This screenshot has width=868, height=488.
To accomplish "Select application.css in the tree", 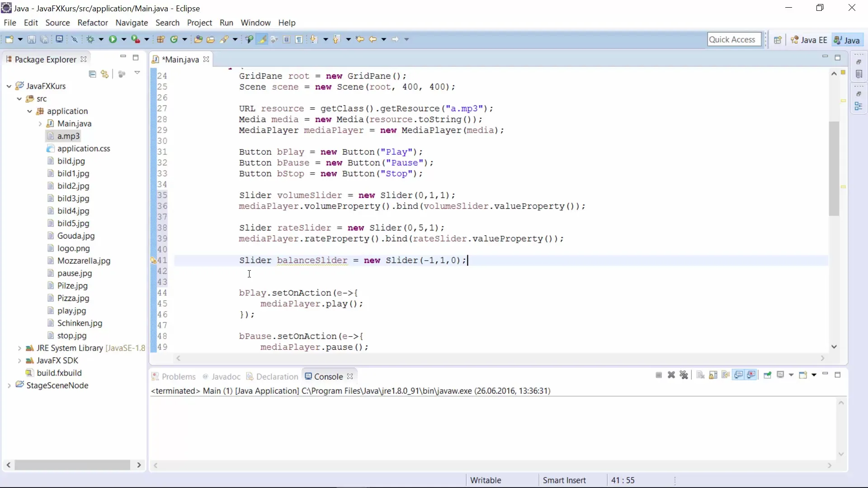I will pos(84,148).
